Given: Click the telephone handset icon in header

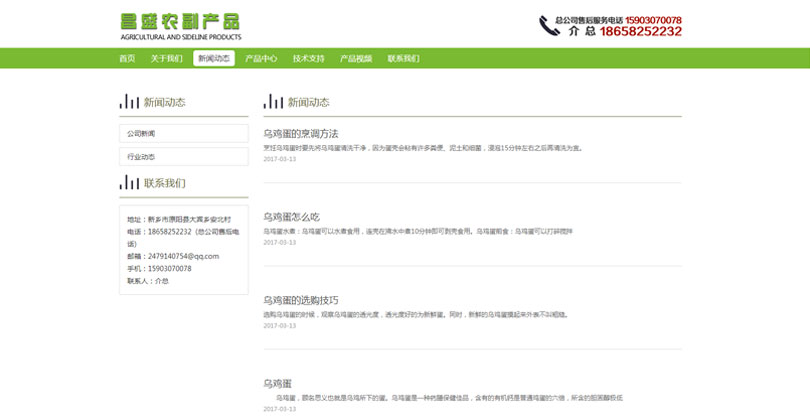Looking at the screenshot, I should click(x=549, y=26).
